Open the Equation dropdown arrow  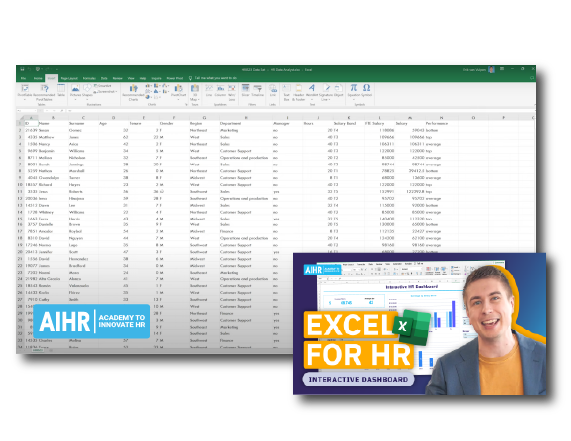[x=354, y=99]
